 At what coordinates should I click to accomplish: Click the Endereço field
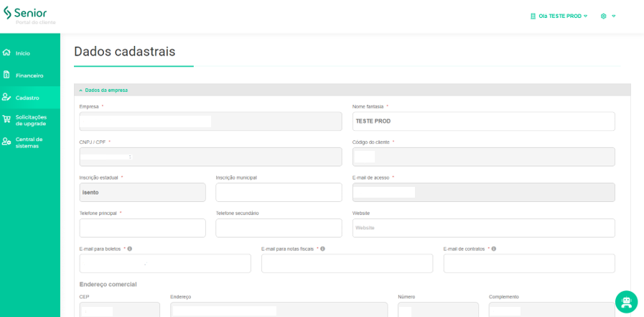click(x=279, y=310)
